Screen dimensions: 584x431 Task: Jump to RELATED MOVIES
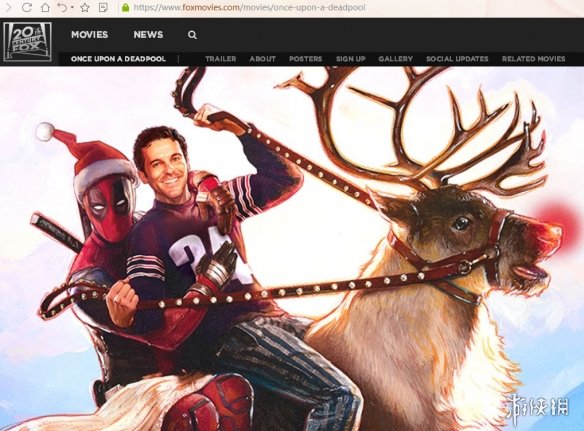click(x=533, y=59)
